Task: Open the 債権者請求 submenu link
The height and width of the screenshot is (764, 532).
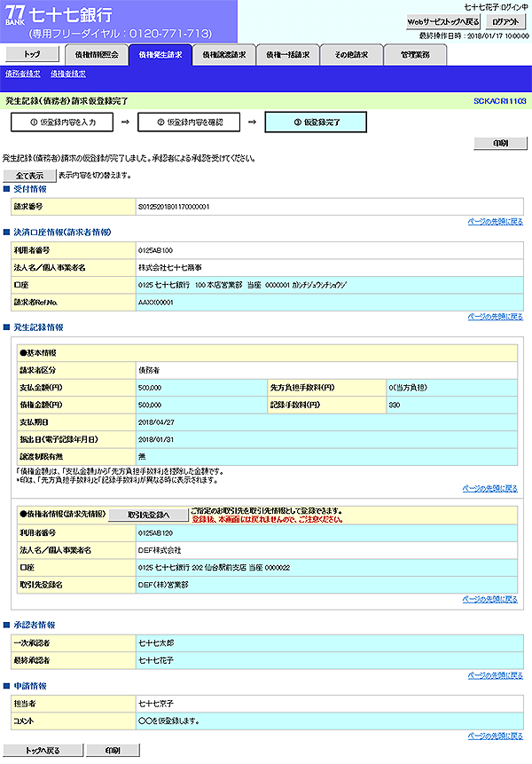Action: (68, 74)
